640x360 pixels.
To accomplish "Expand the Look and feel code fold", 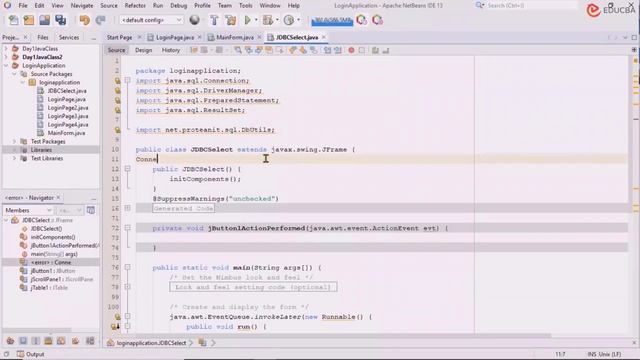I will 127,287.
